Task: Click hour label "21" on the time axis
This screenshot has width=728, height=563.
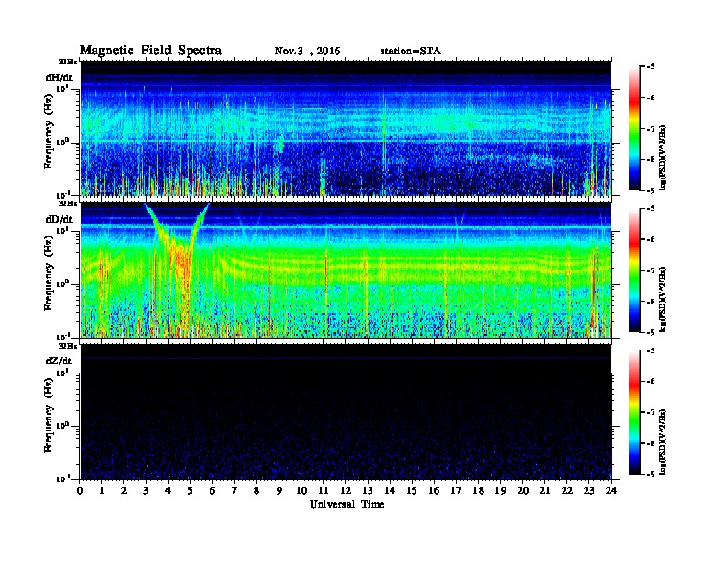Action: 544,491
